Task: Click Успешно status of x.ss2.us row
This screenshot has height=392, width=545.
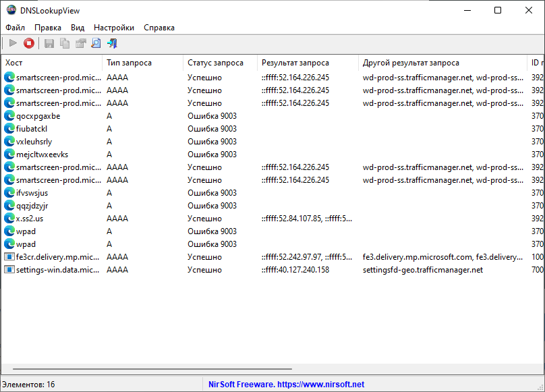Action: [204, 219]
